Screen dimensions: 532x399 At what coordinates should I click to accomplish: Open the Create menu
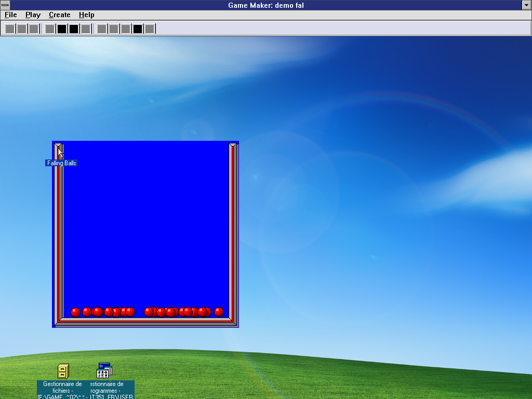click(x=59, y=15)
